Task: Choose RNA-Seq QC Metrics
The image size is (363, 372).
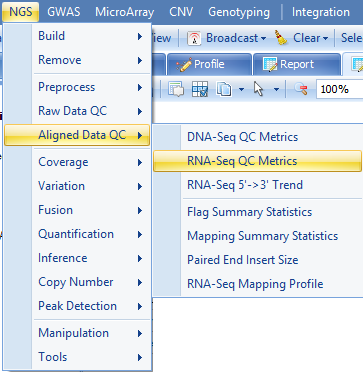Action: 257,161
